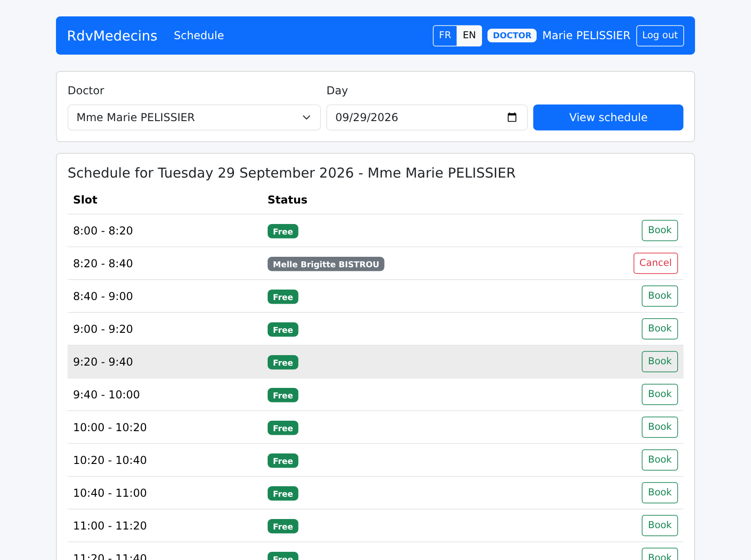The width and height of the screenshot is (751, 560).
Task: Click the Free badge for 9:40 - 10:00
Action: pyautogui.click(x=283, y=395)
